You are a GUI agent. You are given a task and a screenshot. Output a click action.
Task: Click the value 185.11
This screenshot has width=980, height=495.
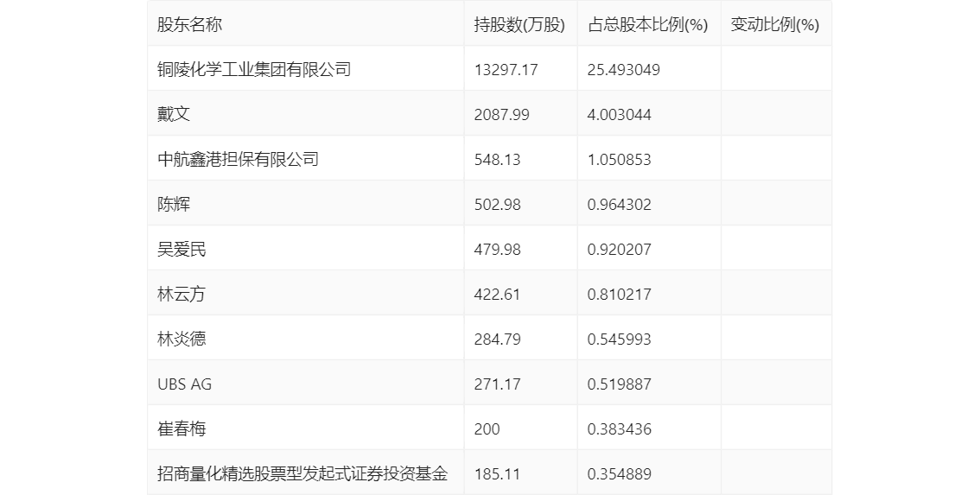tap(498, 473)
